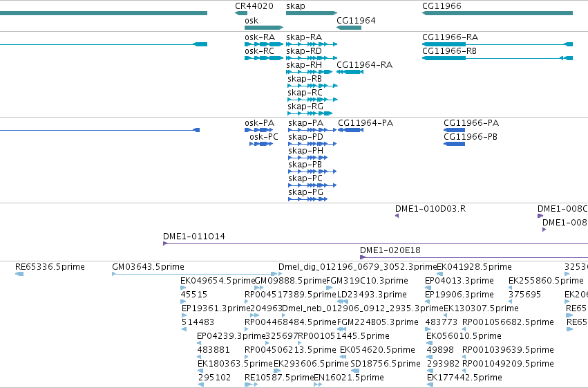This screenshot has width=588, height=388.
Task: Choose the skap-PD protein label
Action: pos(305,137)
